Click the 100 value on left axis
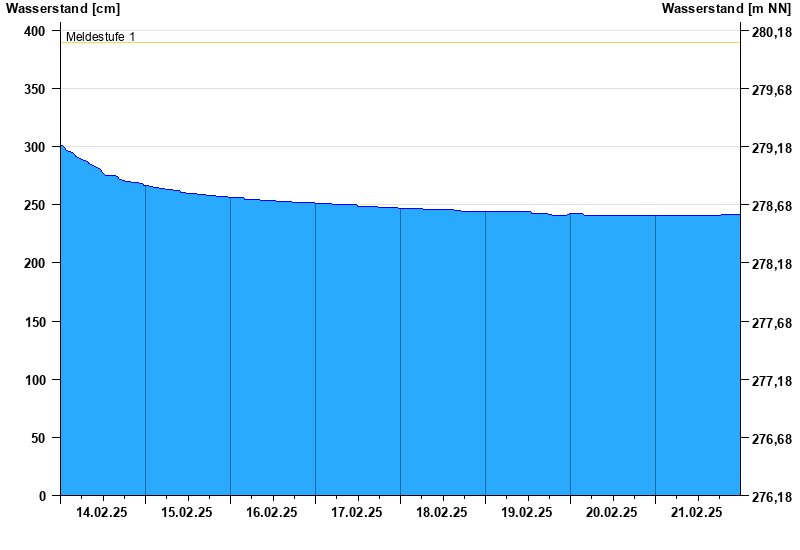Image resolution: width=800 pixels, height=550 pixels. point(35,380)
